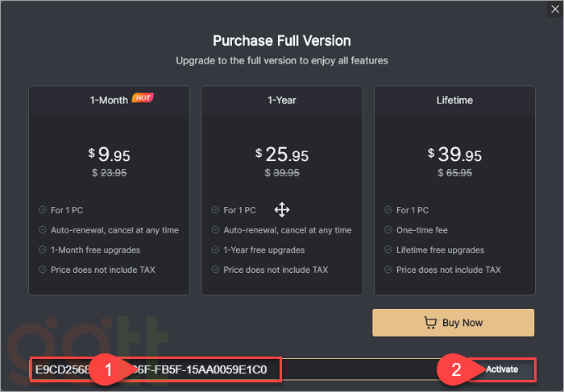Click the checkmark icon beside 1-Year free upgrades
Viewport: 564px width, 392px height.
tap(216, 250)
